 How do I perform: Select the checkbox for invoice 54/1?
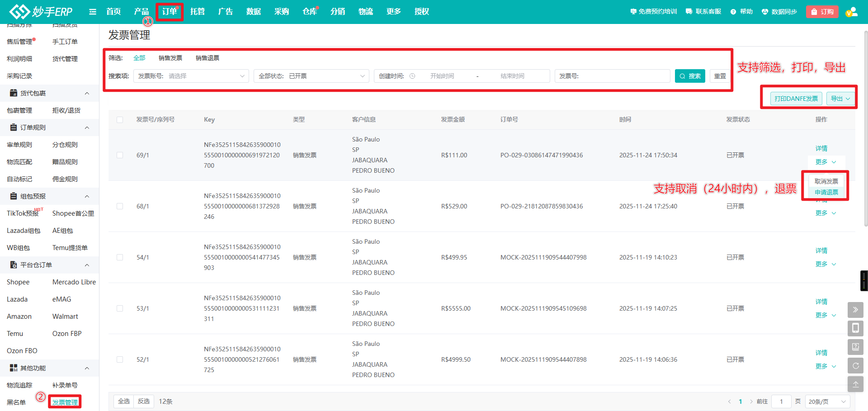coord(120,257)
